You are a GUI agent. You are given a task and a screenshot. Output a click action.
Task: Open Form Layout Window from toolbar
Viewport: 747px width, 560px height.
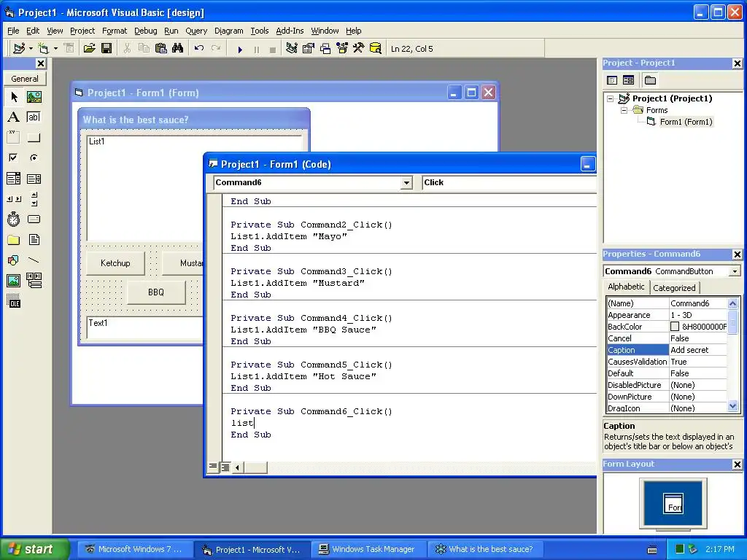(x=325, y=49)
